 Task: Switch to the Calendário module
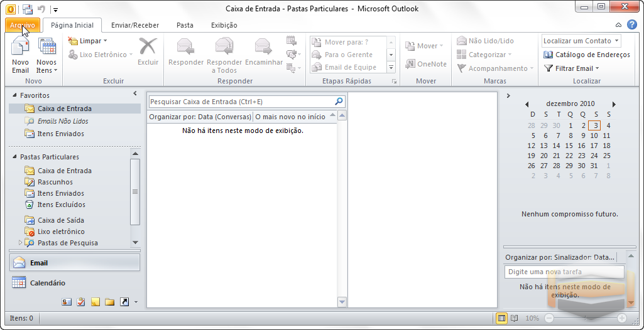[x=74, y=283]
